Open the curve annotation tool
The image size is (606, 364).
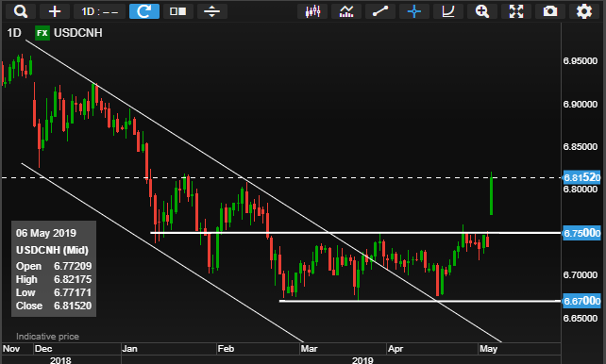coord(448,11)
